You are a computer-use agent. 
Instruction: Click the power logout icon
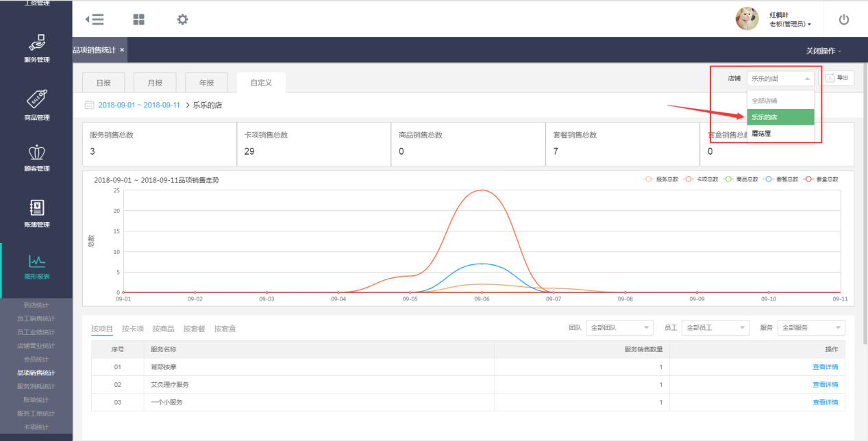843,20
